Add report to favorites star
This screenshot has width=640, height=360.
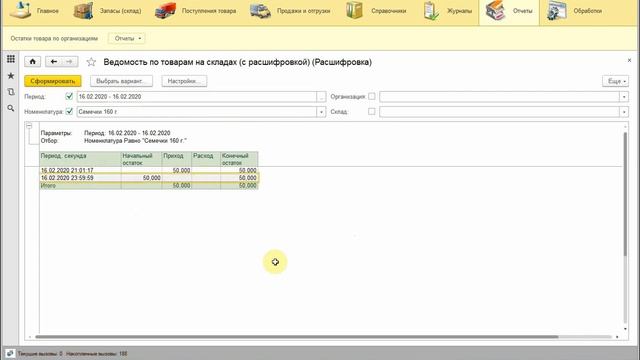91,62
